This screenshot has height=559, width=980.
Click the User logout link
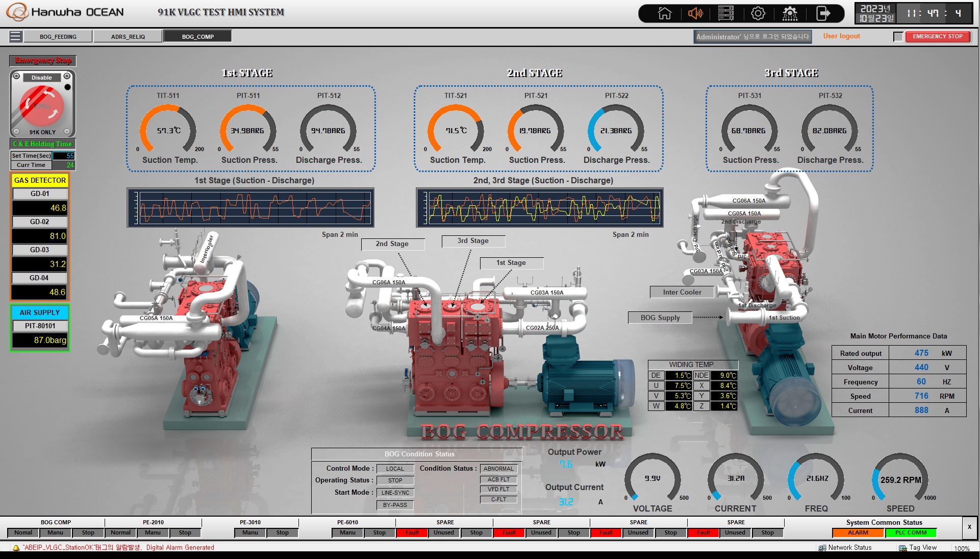coord(841,36)
